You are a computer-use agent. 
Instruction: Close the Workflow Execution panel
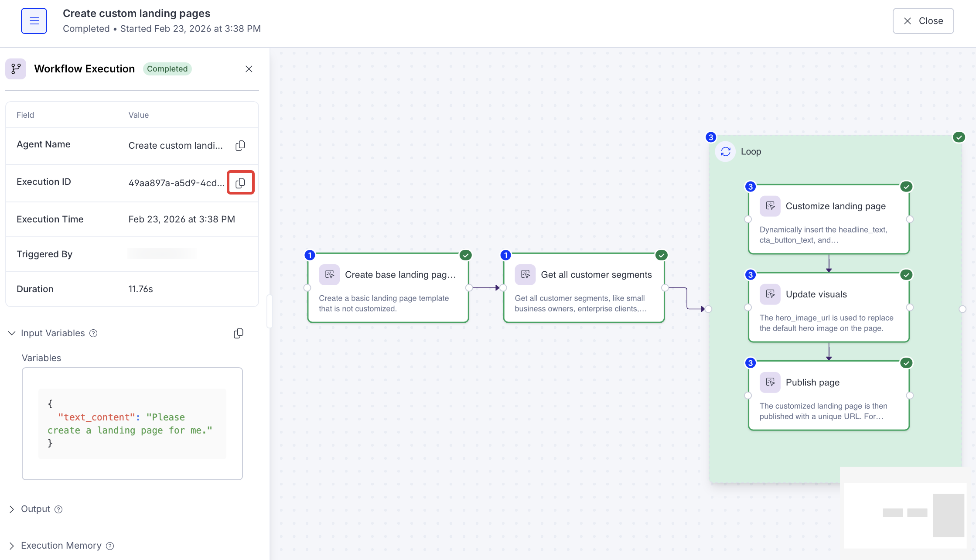249,69
